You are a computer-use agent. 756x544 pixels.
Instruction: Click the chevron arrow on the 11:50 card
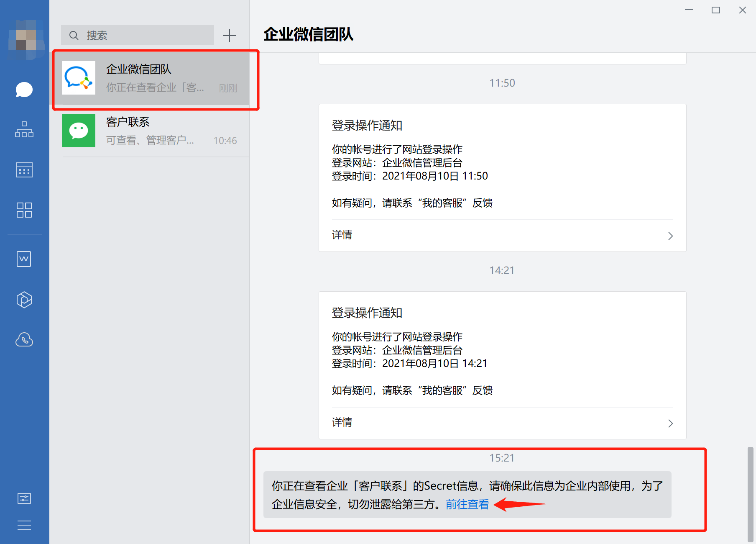click(x=671, y=236)
